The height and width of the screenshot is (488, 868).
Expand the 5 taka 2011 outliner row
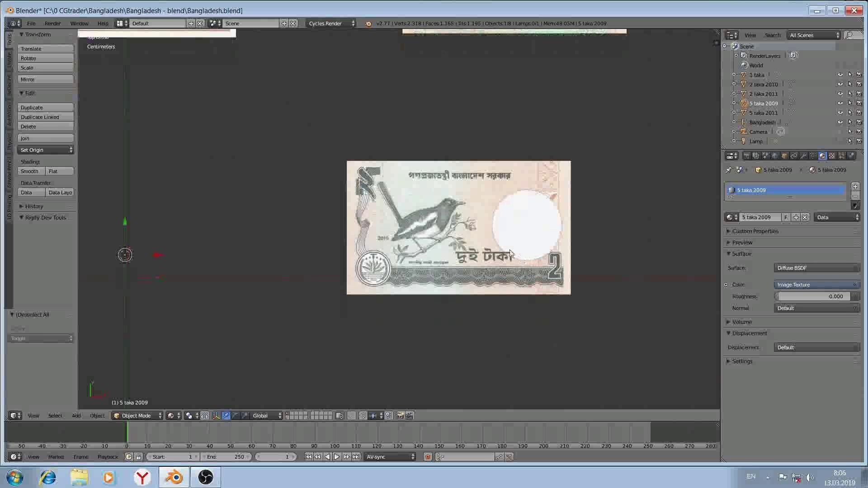pyautogui.click(x=734, y=113)
